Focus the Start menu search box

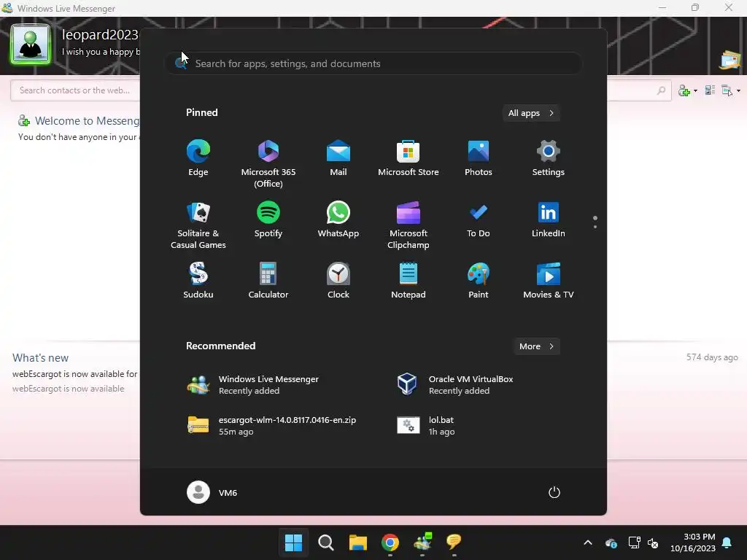373,63
